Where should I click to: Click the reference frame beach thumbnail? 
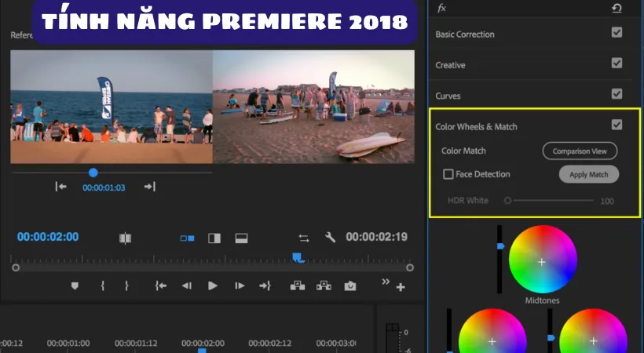click(x=112, y=107)
